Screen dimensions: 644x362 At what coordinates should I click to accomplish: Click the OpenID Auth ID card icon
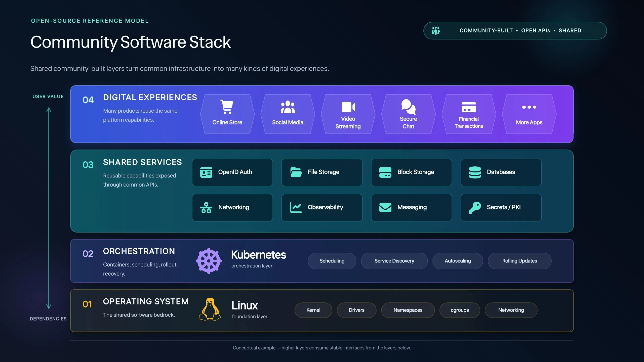pos(206,172)
